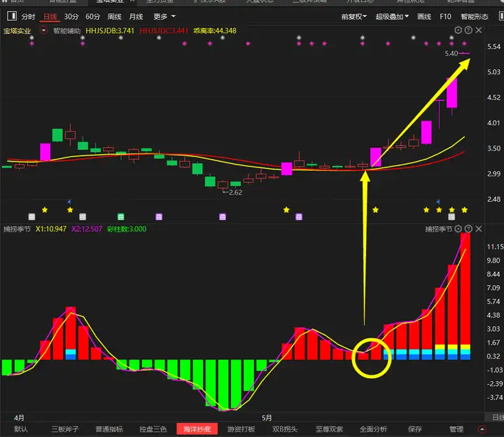
Task: Click help question icon in main chart
Action: (x=468, y=30)
